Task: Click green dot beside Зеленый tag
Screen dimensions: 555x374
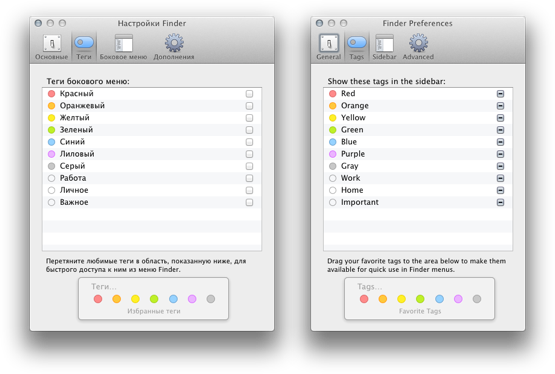Action: click(51, 130)
